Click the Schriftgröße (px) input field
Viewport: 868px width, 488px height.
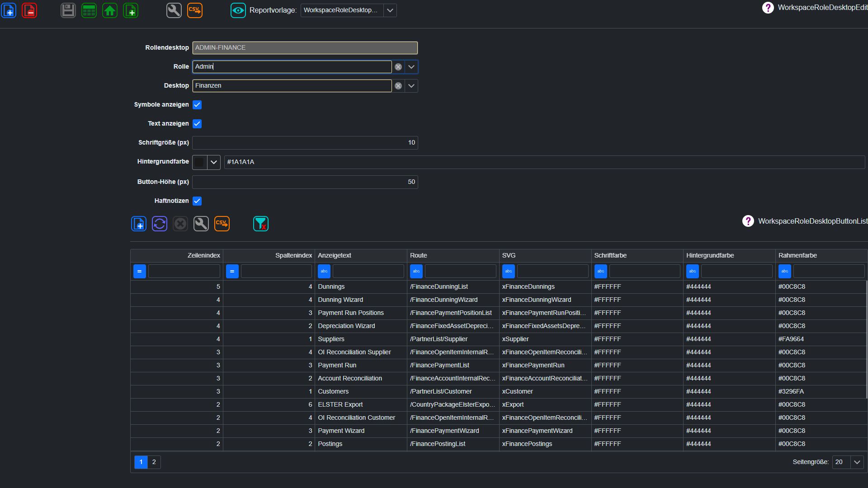[x=305, y=143]
